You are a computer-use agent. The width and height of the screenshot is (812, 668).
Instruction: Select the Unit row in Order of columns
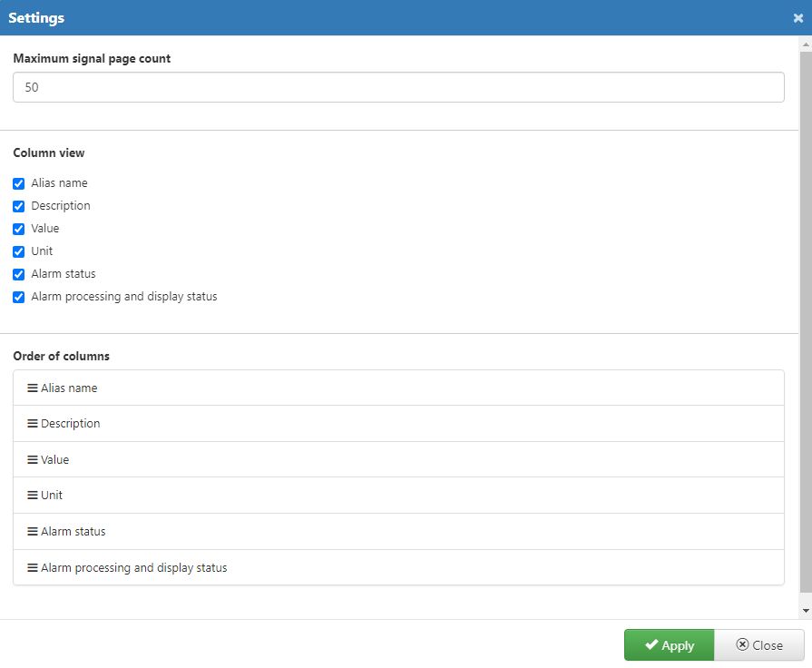pos(398,495)
